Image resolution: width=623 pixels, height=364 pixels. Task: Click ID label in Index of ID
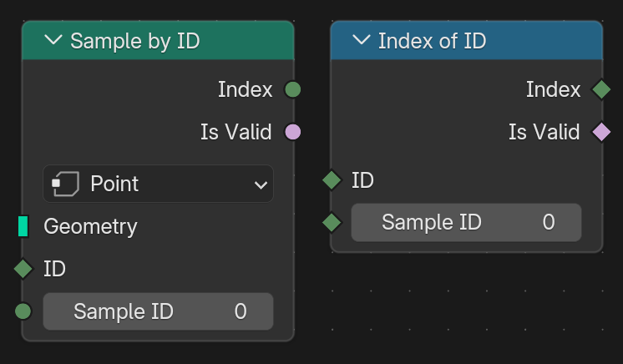362,180
